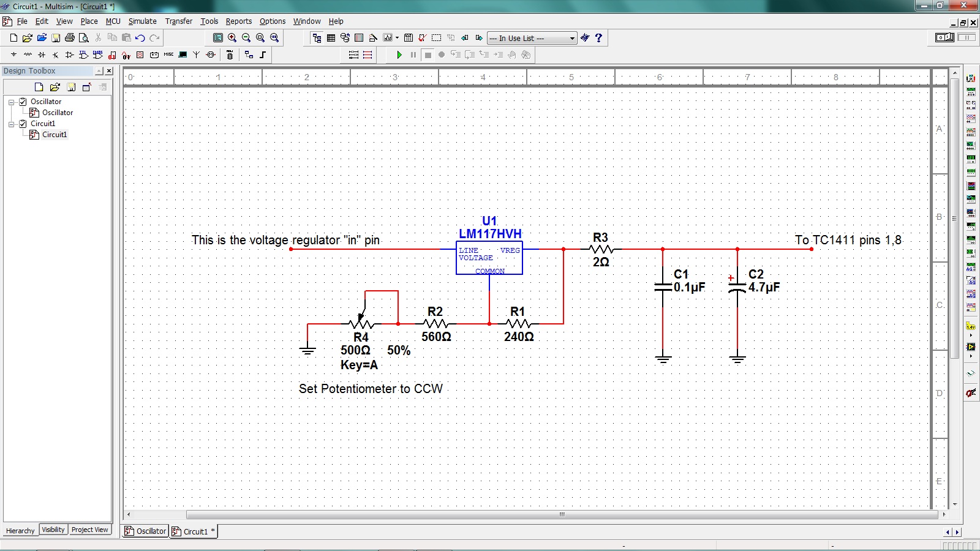The width and height of the screenshot is (980, 551).
Task: Undo the last action with the blue arrow icon
Action: (140, 38)
